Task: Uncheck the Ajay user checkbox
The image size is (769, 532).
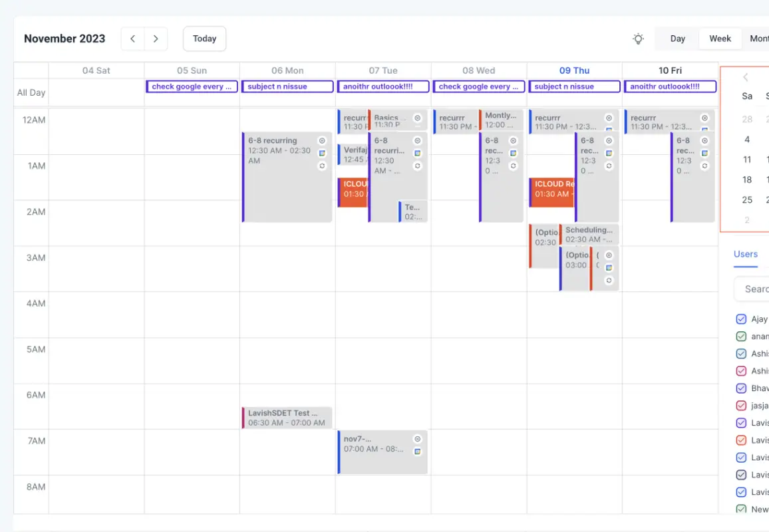Action: pos(741,319)
